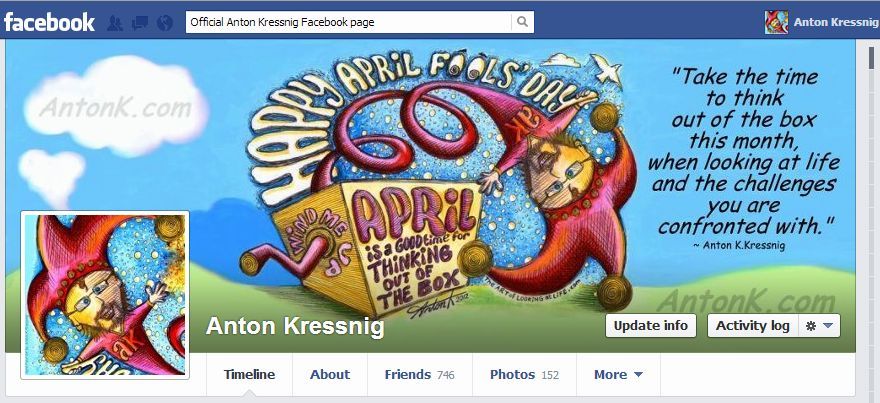The image size is (880, 403).
Task: Open the jester profile picture
Action: tap(105, 295)
